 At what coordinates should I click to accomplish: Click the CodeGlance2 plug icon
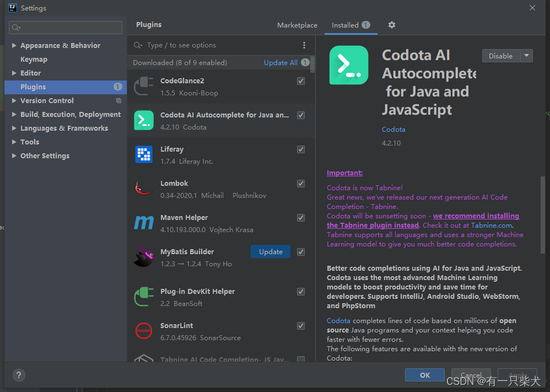point(144,86)
